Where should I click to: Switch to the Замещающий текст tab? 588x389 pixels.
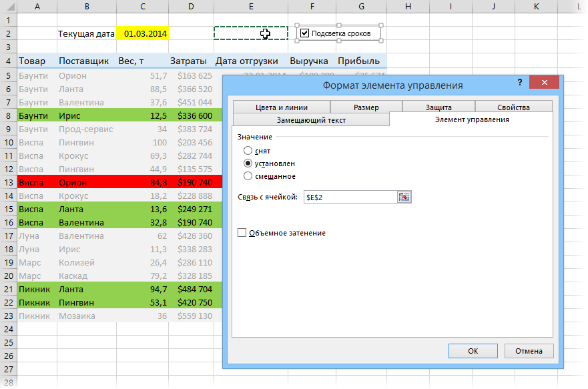pyautogui.click(x=311, y=120)
